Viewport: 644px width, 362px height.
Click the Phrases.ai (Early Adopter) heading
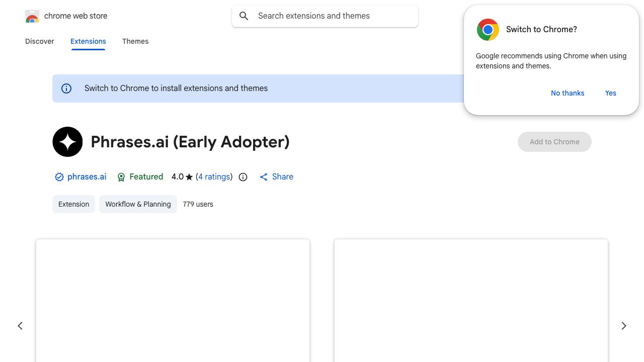coord(190,142)
